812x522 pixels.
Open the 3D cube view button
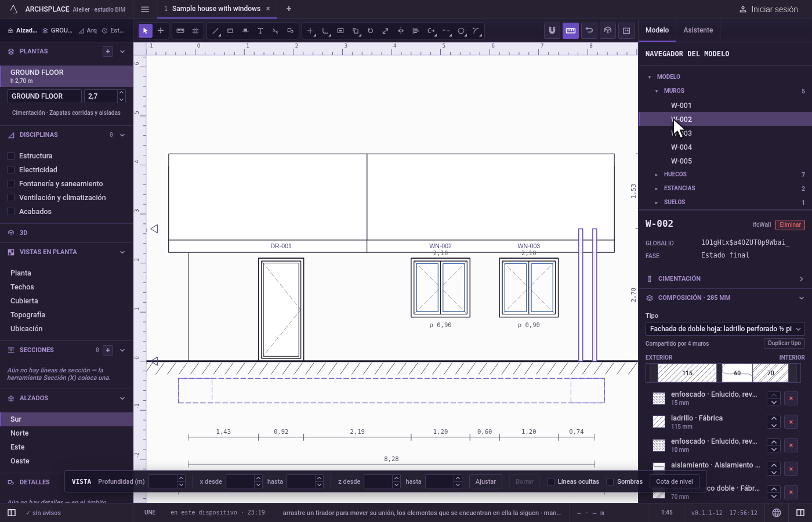(608, 31)
